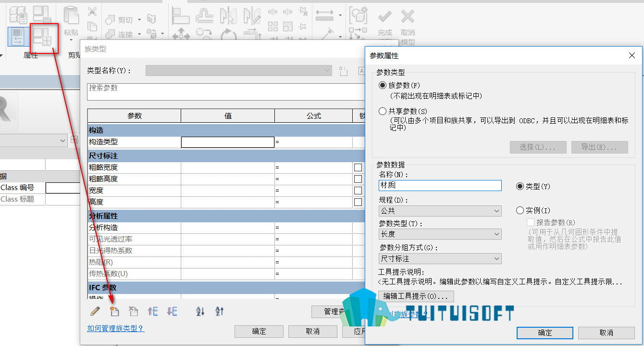The height and width of the screenshot is (346, 644).
Task: Click new type icon beside 类型名称 dropdown
Action: pos(343,71)
